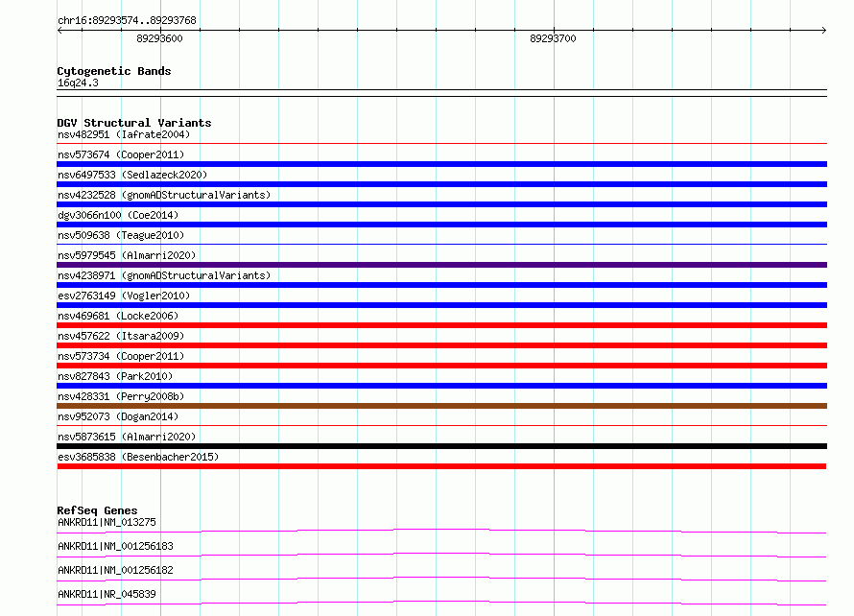Click the ruler's left arrow end
This screenshot has width=854, height=616.
pos(59,31)
